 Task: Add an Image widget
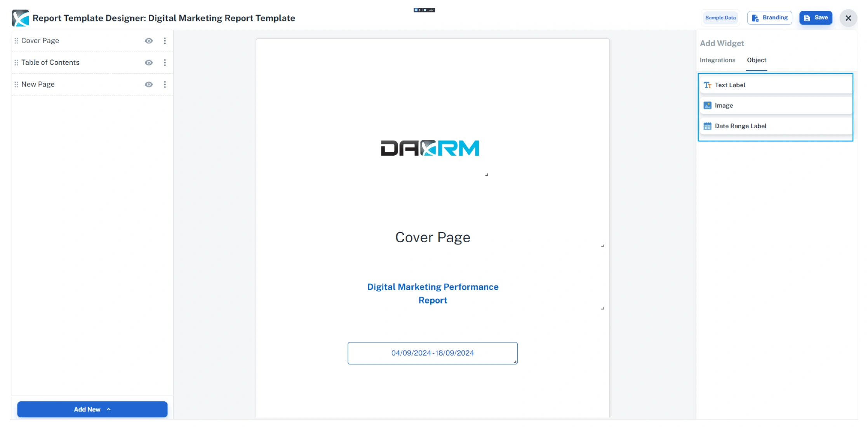(x=776, y=106)
